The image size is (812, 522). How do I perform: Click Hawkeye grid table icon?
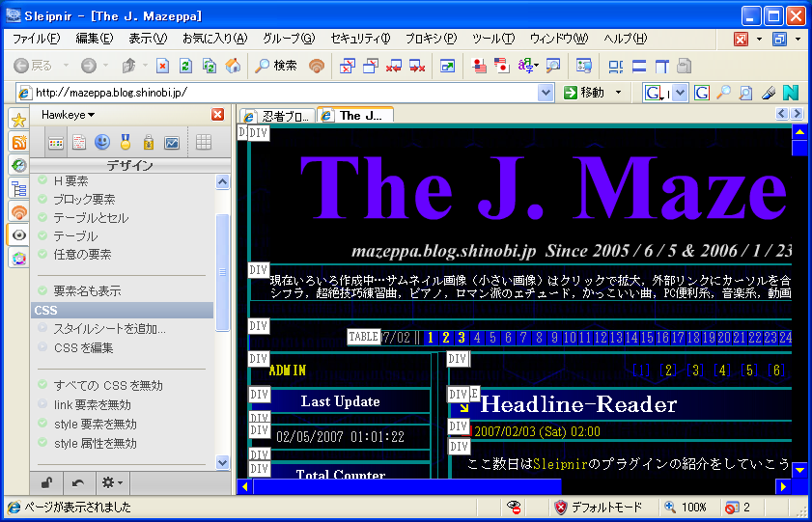tap(204, 142)
